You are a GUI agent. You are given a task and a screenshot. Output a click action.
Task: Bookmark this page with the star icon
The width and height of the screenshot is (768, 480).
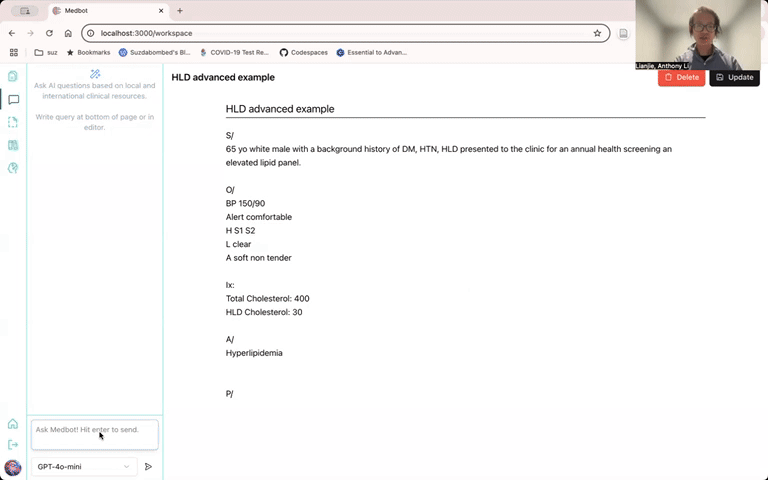(x=597, y=33)
